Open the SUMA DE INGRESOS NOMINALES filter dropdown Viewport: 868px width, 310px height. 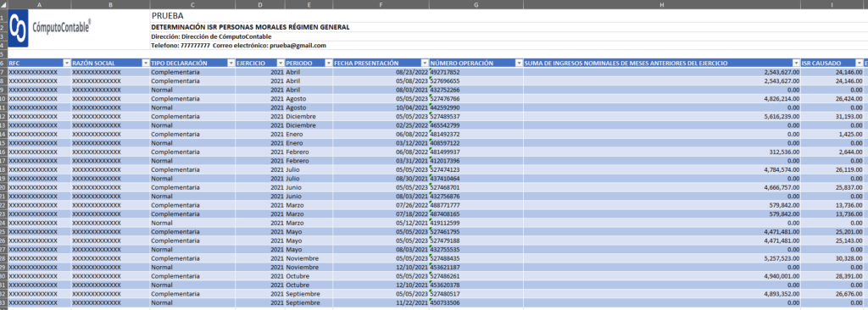pyautogui.click(x=796, y=64)
